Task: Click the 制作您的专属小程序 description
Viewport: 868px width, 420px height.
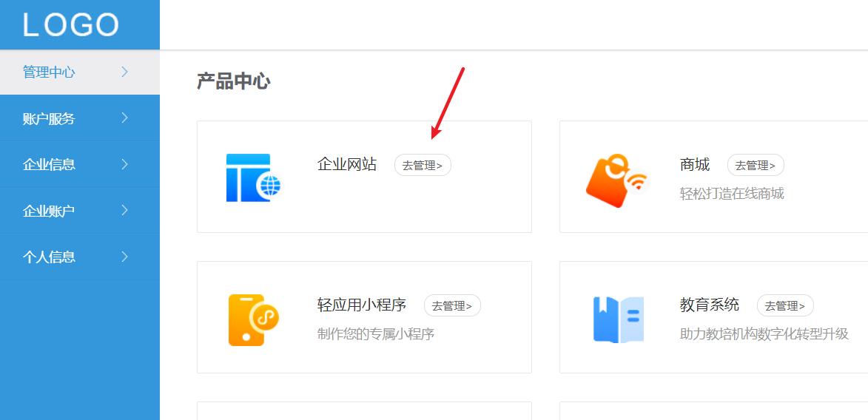Action: [x=376, y=334]
